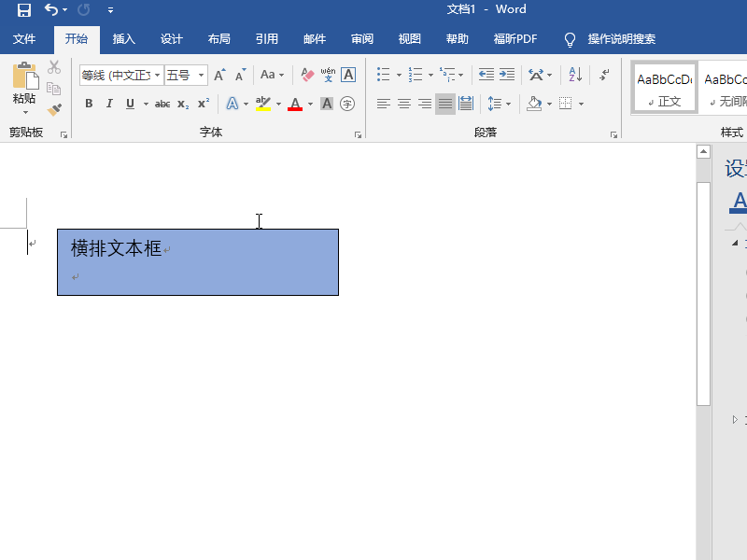This screenshot has height=560, width=747.
Task: Open the 帮助 tab
Action: 458,39
